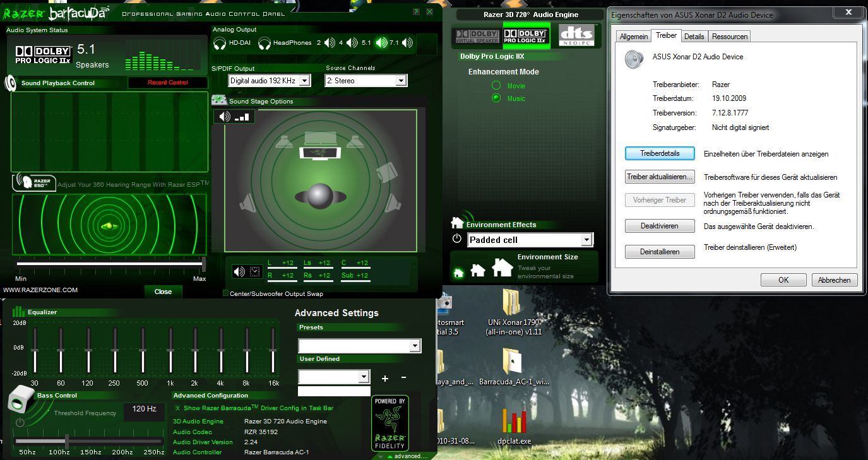Click speaker volume icon in sound stage
The height and width of the screenshot is (460, 868).
tap(225, 117)
